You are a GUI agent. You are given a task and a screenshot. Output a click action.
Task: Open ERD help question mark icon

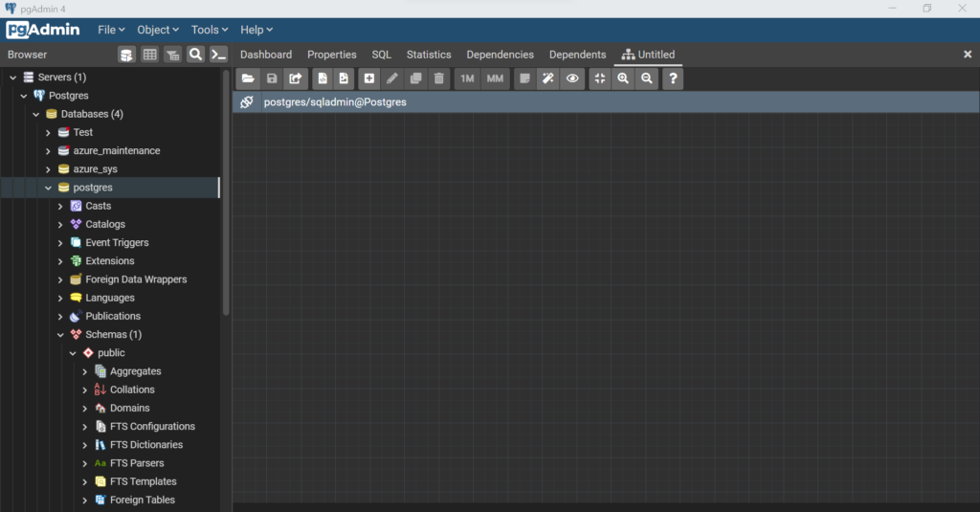(673, 78)
